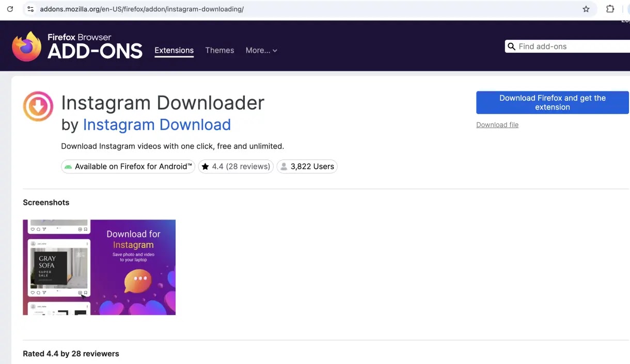Open the browser extensions puzzle icon
The width and height of the screenshot is (630, 364).
[610, 9]
